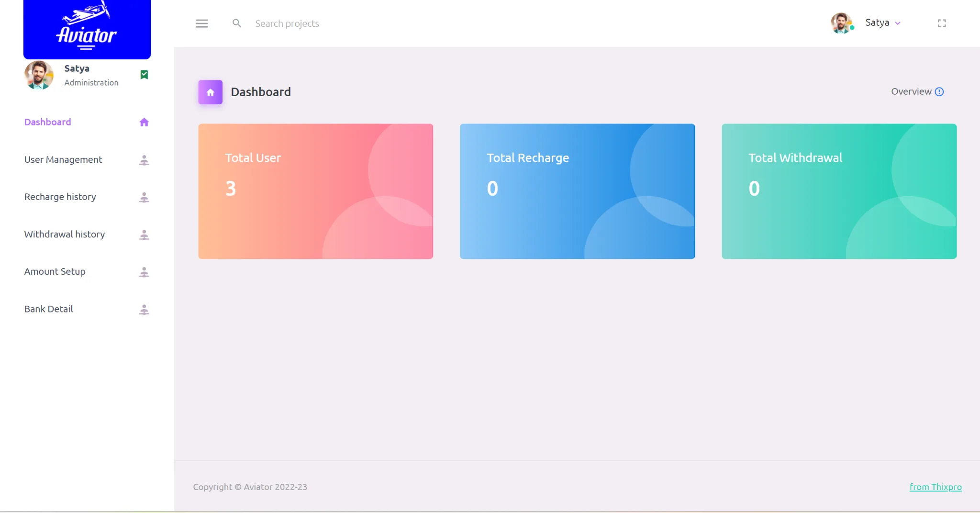Enter fullscreen using the expand icon

[941, 23]
